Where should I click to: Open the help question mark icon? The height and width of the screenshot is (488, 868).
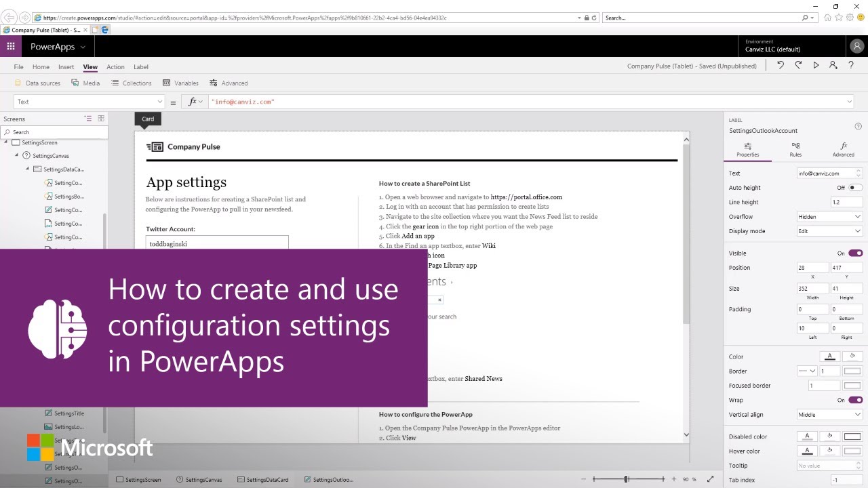(x=851, y=65)
